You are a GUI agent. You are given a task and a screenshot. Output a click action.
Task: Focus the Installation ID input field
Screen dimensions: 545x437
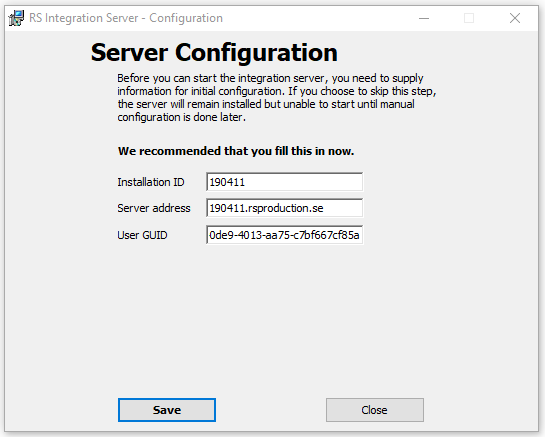[x=284, y=182]
